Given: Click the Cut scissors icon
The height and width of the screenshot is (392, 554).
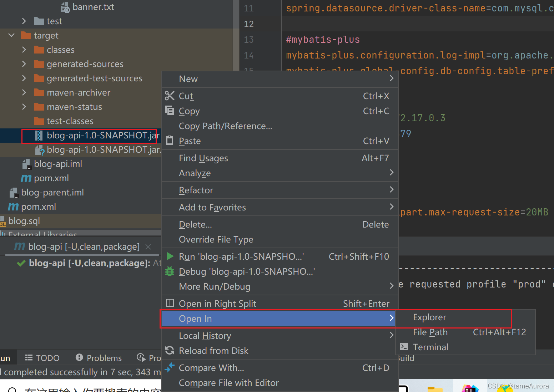Looking at the screenshot, I should [170, 96].
